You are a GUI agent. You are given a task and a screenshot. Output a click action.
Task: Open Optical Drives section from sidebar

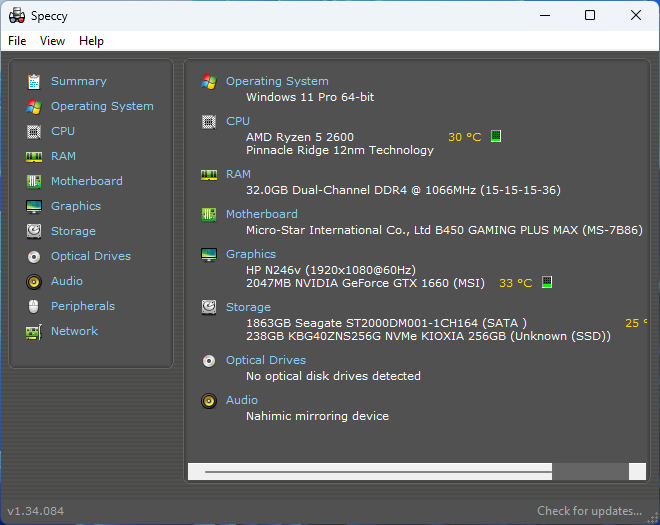pos(91,256)
